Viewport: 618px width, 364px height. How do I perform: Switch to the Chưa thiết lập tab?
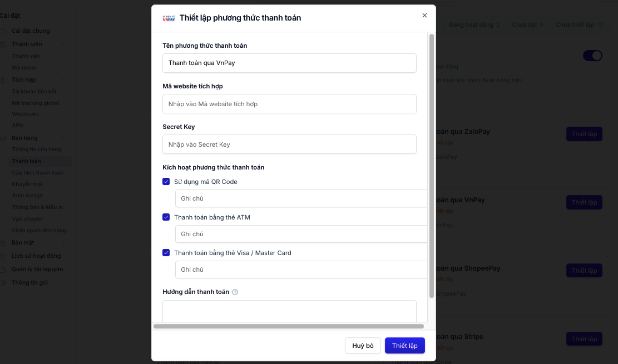pyautogui.click(x=579, y=24)
